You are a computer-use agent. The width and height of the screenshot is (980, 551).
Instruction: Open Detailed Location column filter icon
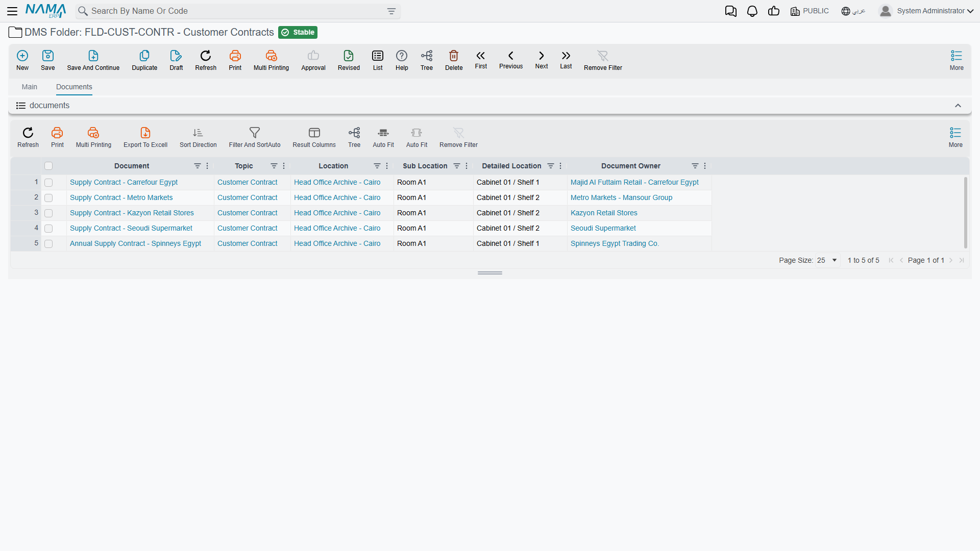(x=551, y=166)
